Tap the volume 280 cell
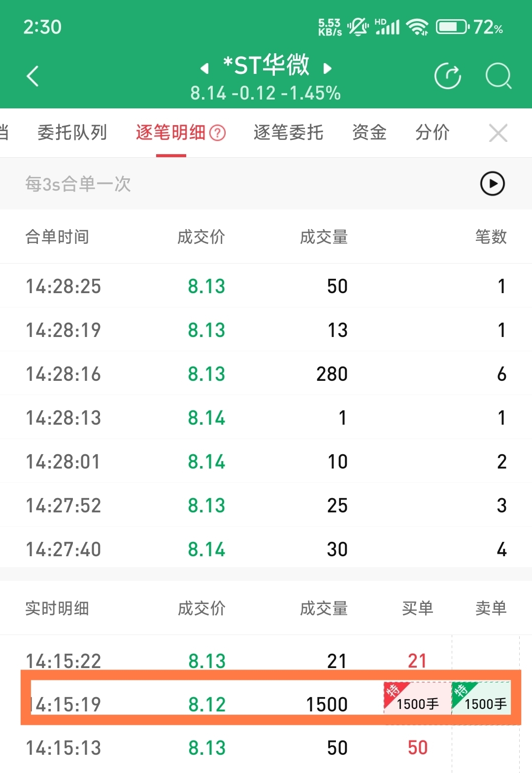The image size is (532, 773). coord(332,374)
